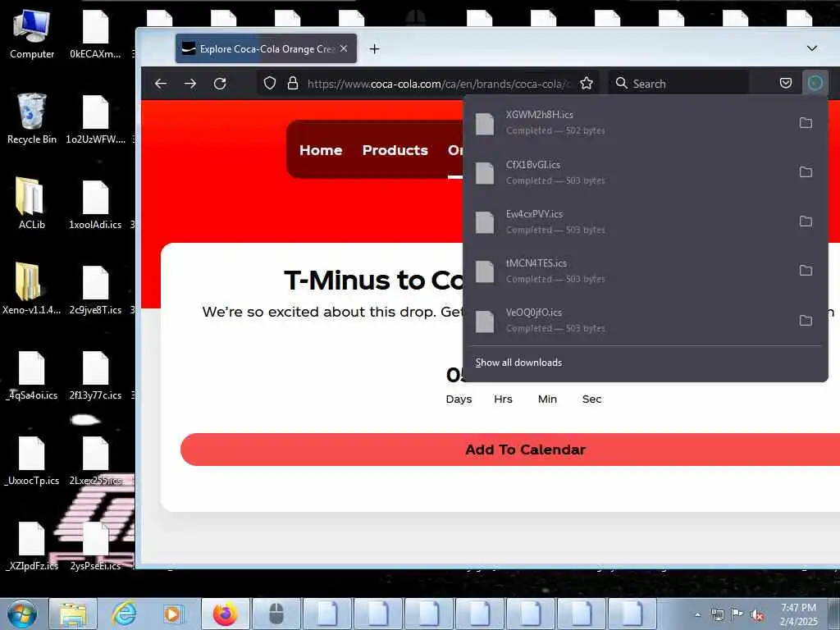Select the Explore Coca-Cola Orange Cream tab
Image resolution: width=840 pixels, height=630 pixels.
coord(266,48)
